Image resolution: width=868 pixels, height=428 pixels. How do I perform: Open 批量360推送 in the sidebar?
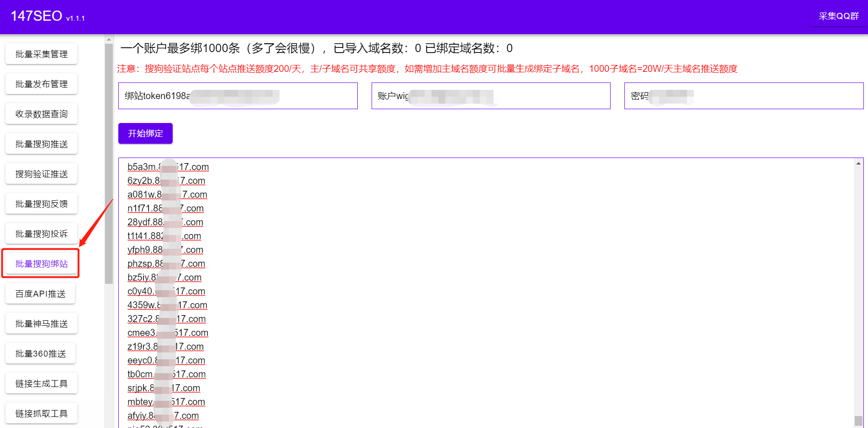click(x=41, y=353)
